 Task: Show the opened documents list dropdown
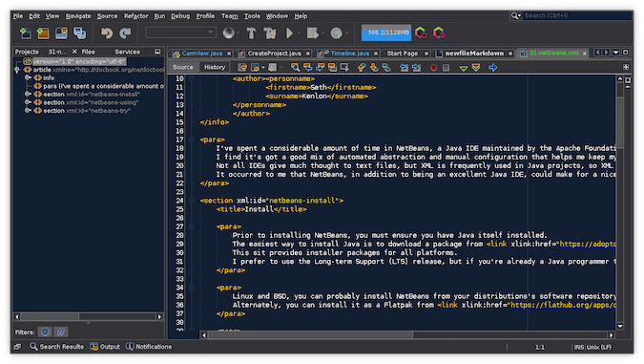click(x=615, y=53)
